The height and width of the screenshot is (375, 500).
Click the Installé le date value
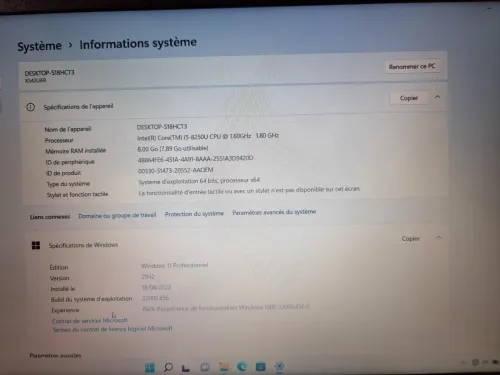click(156, 287)
